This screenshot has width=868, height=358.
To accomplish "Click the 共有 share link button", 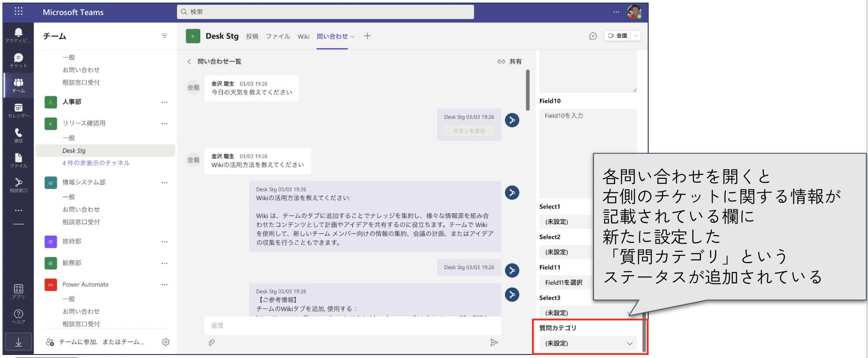I will (x=509, y=62).
